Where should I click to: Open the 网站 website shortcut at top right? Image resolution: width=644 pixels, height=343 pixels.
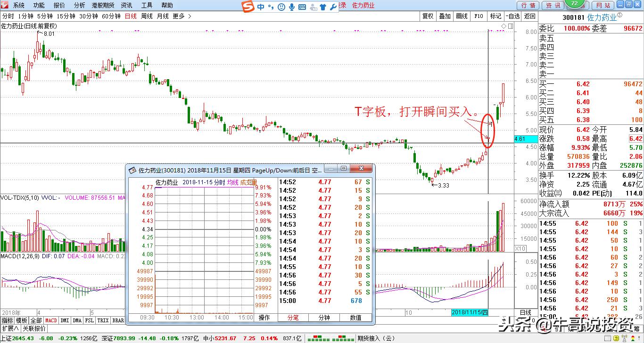coord(603,5)
